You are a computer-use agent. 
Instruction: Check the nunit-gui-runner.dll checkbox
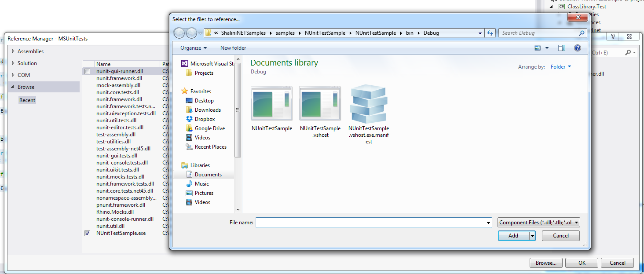point(87,71)
